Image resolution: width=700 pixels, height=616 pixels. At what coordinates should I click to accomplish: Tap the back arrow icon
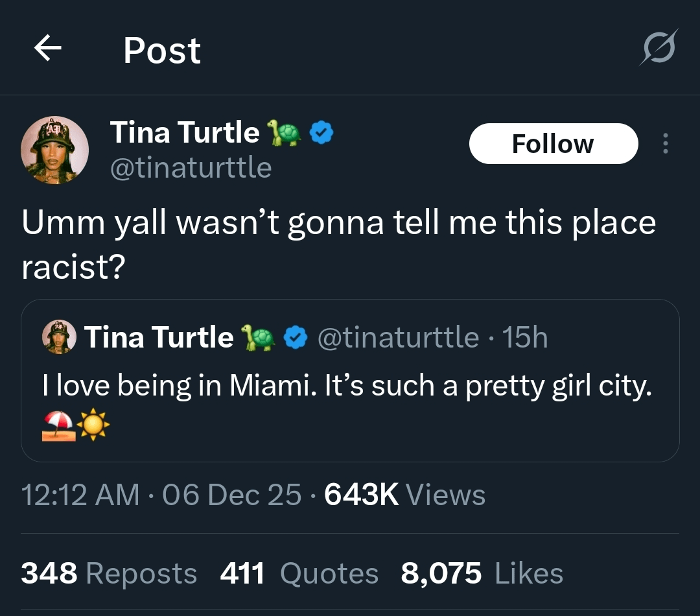[x=48, y=49]
